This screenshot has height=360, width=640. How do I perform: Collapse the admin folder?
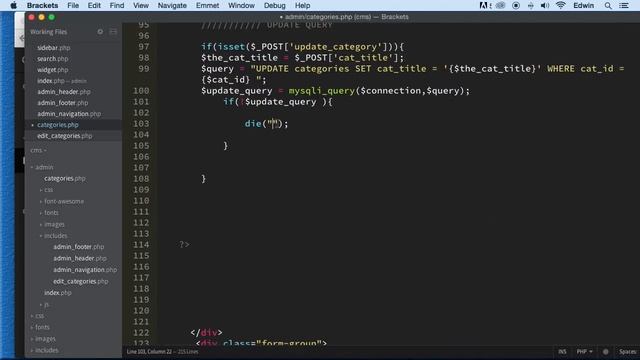coord(32,167)
